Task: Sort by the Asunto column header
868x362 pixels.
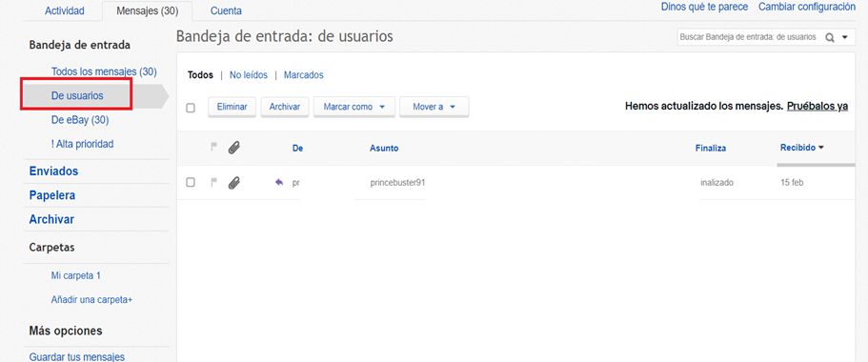Action: click(x=384, y=148)
